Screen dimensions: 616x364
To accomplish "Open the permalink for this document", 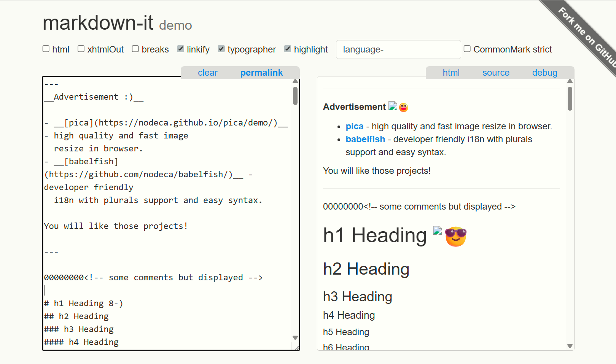I will coord(261,73).
